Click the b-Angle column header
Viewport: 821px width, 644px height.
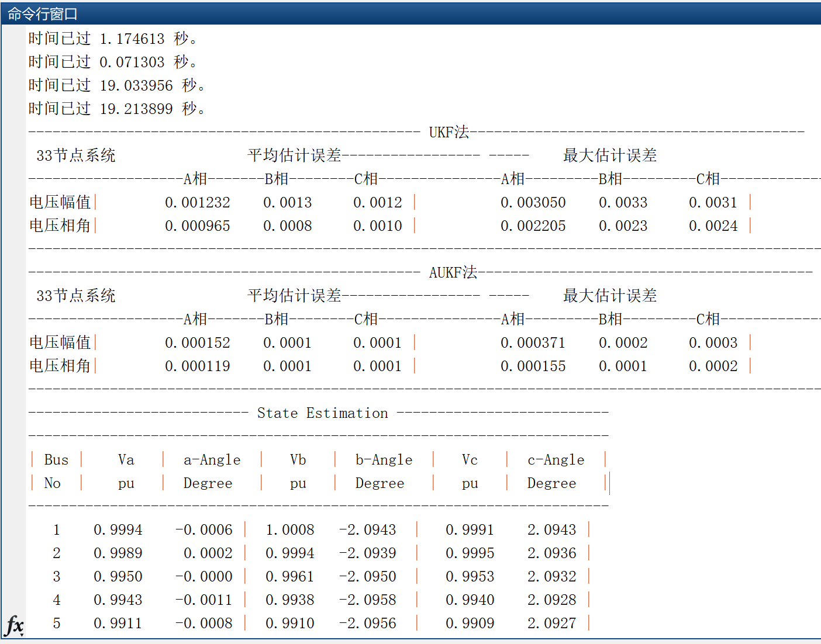point(384,460)
